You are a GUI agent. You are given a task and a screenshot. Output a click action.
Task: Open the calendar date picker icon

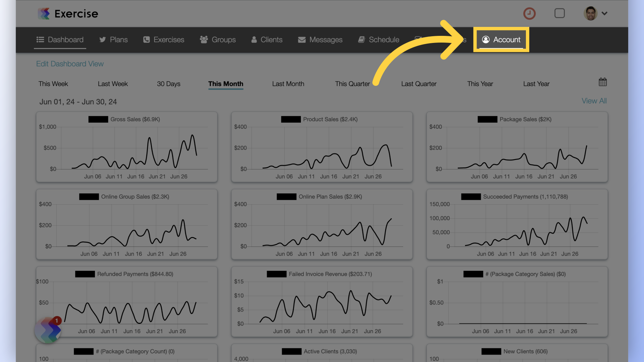click(603, 82)
